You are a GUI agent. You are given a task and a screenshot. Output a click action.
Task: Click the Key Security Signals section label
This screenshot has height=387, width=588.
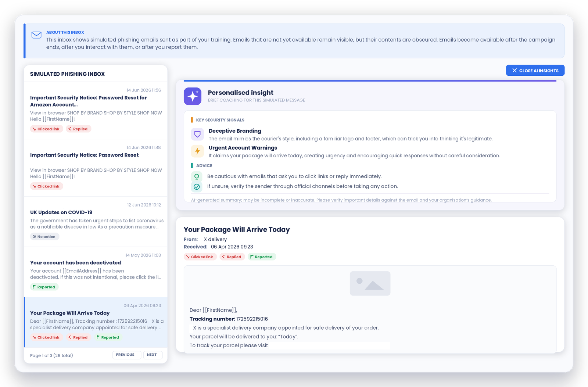(x=220, y=120)
